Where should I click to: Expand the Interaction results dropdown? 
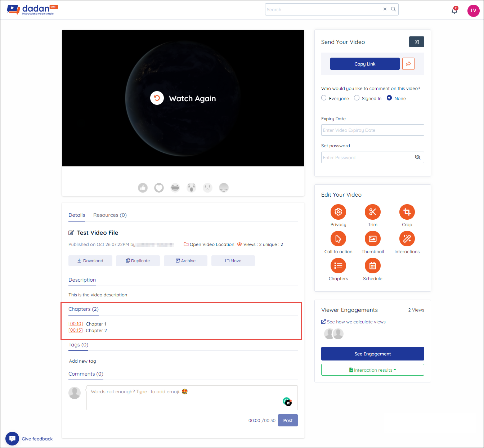click(x=373, y=370)
